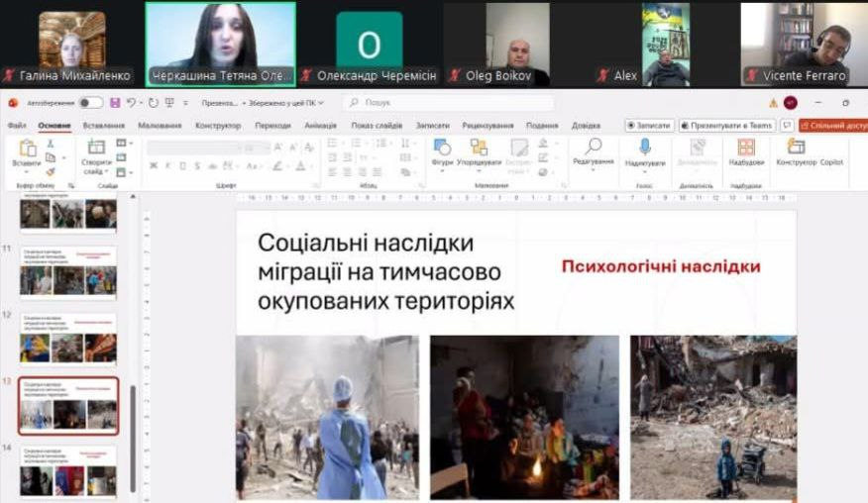Open Add-ins (Надбудови) icon
Viewport: 868px width, 503px height.
746,149
